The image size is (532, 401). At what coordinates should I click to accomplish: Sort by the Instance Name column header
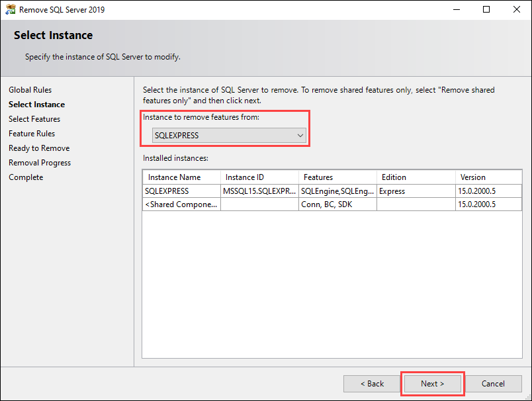click(181, 177)
